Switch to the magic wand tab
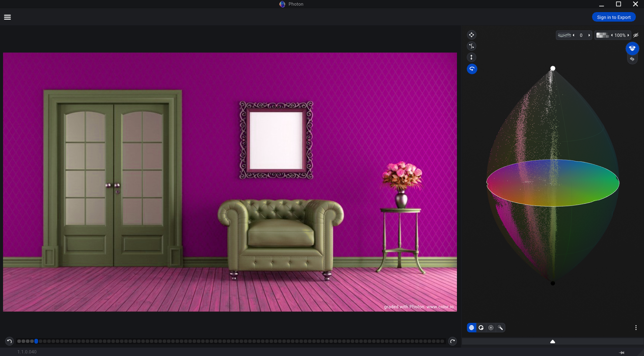The width and height of the screenshot is (644, 356). [x=501, y=328]
